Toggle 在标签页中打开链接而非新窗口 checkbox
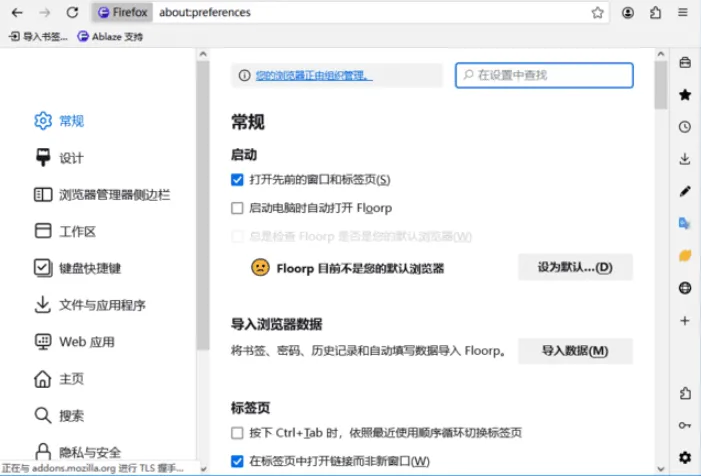Screen dimensions: 701x476 (x=237, y=461)
